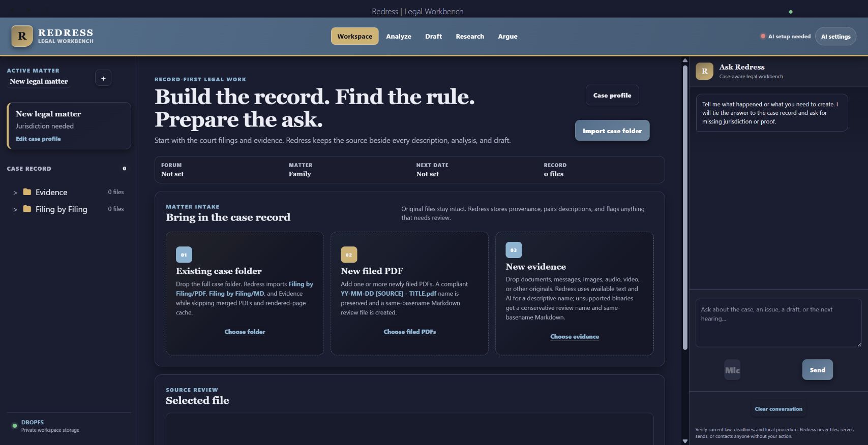Image resolution: width=868 pixels, height=445 pixels.
Task: Click 'Jurisdiction needed' text
Action: click(x=45, y=126)
